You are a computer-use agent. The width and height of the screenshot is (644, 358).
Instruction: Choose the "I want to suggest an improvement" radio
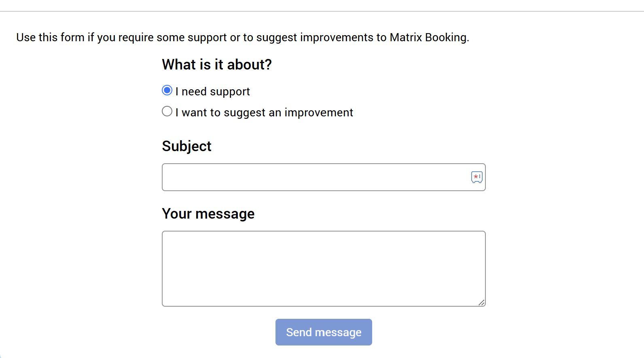pyautogui.click(x=167, y=111)
